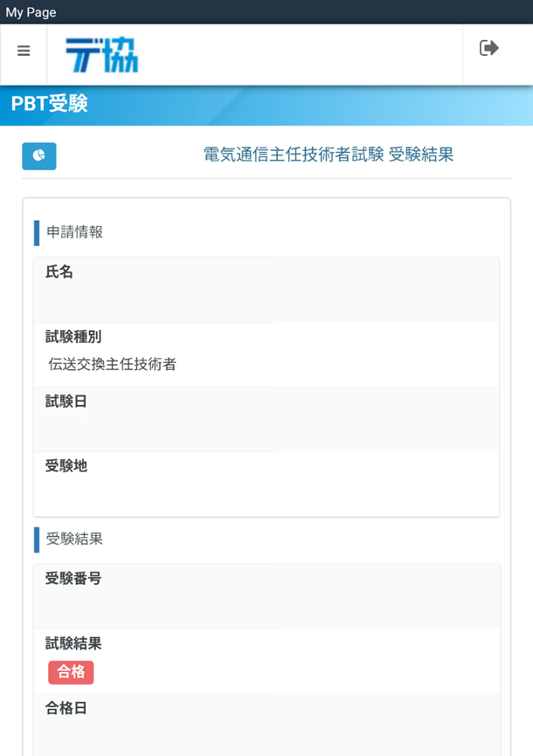Select the PBT受験 header banner

pos(50,104)
